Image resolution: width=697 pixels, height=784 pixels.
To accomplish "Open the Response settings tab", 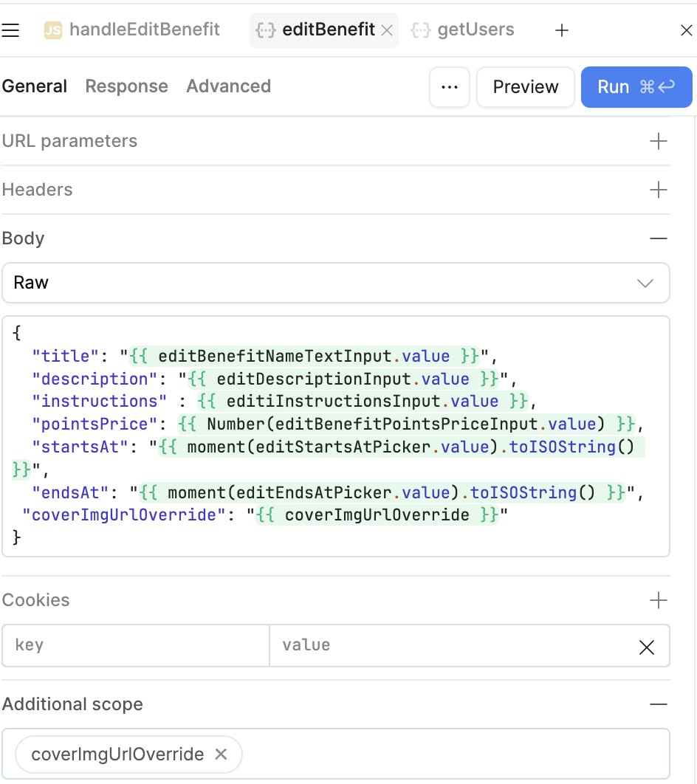I will point(126,86).
